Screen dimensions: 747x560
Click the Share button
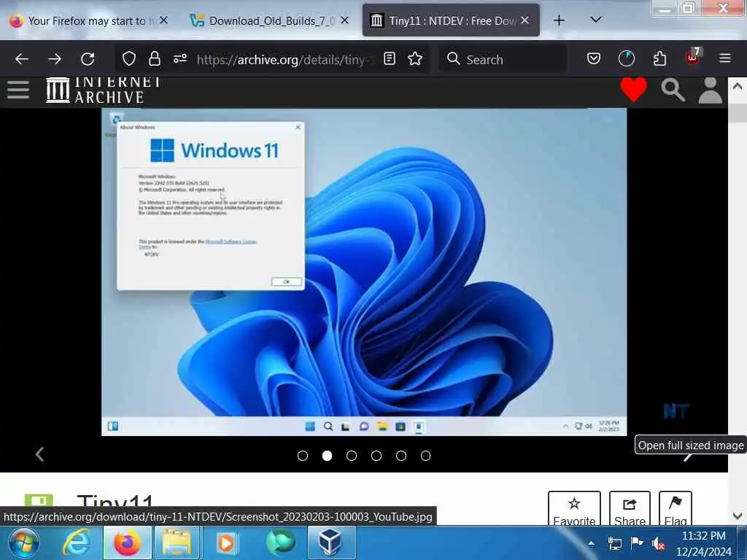[630, 508]
